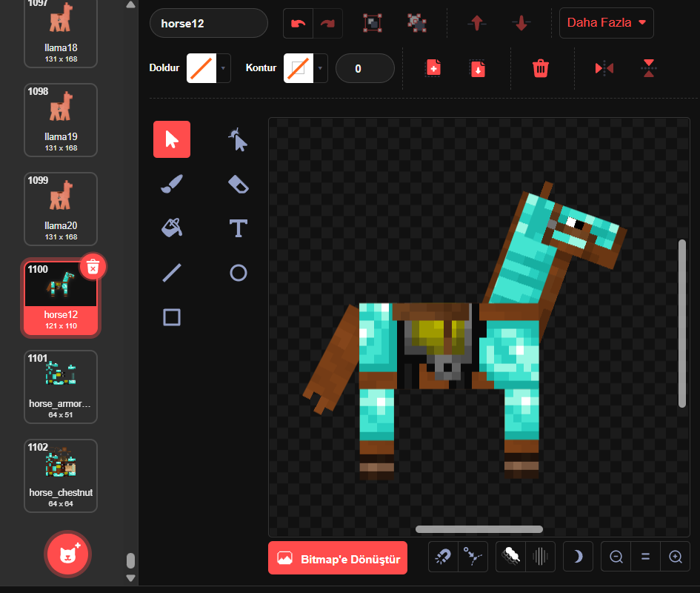Delete the horse12 costume

(x=93, y=268)
